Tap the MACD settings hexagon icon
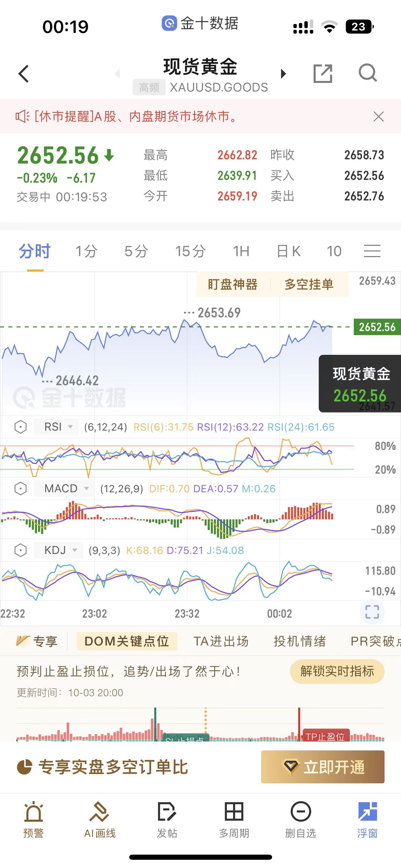Screen dimensions: 401x868 click(x=21, y=489)
